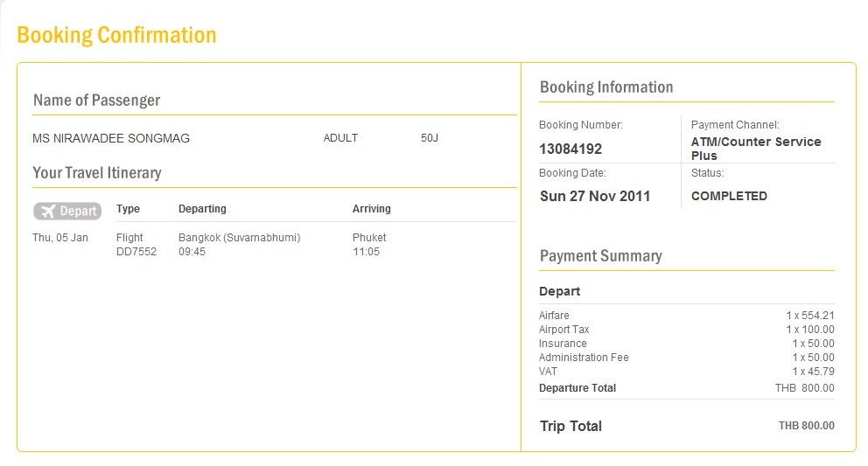
Task: Click the Phuket arrival destination
Action: 369,238
